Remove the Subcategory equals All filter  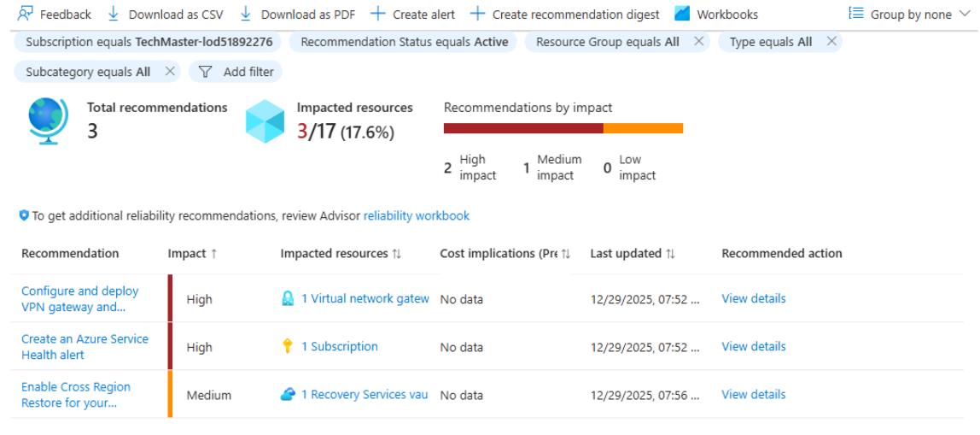169,72
